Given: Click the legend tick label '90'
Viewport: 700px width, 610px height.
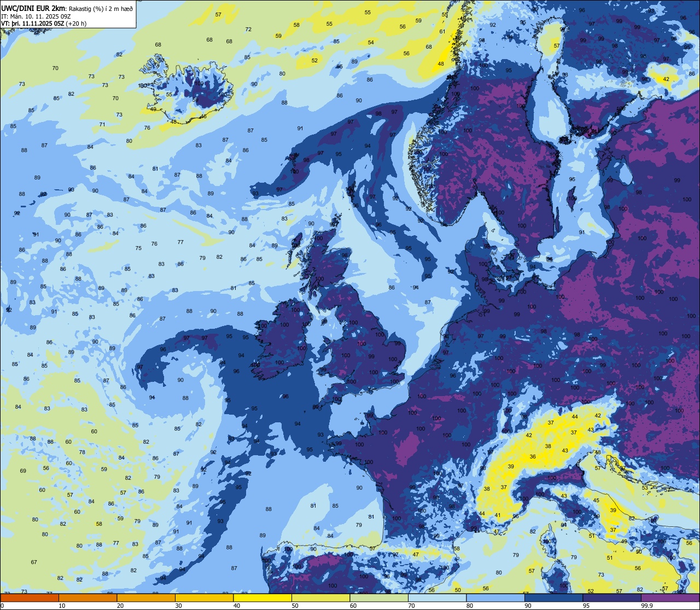Looking at the screenshot, I should [528, 606].
